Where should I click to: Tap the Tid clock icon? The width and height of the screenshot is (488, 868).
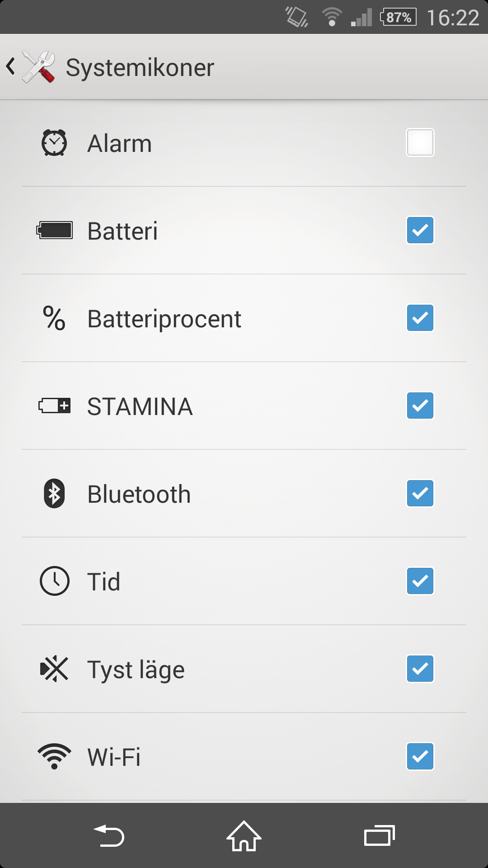(55, 581)
